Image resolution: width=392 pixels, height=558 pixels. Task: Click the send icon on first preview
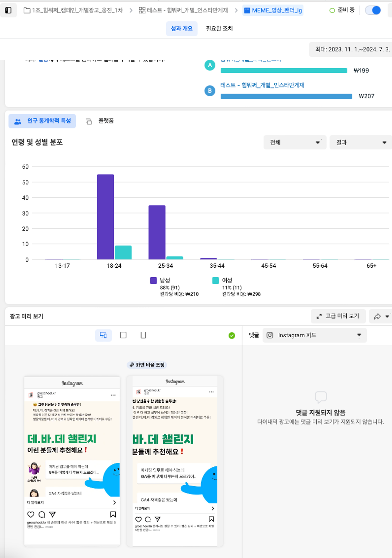[52, 514]
